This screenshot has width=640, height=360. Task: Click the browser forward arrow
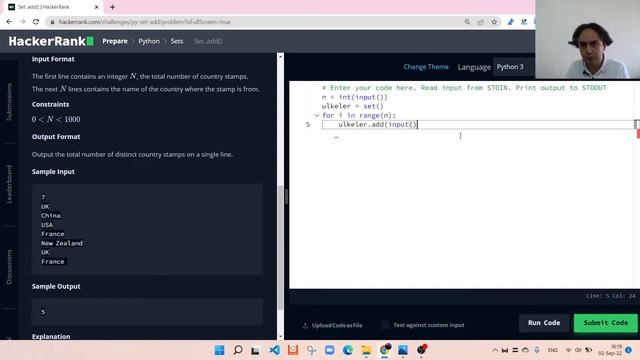coord(22,22)
